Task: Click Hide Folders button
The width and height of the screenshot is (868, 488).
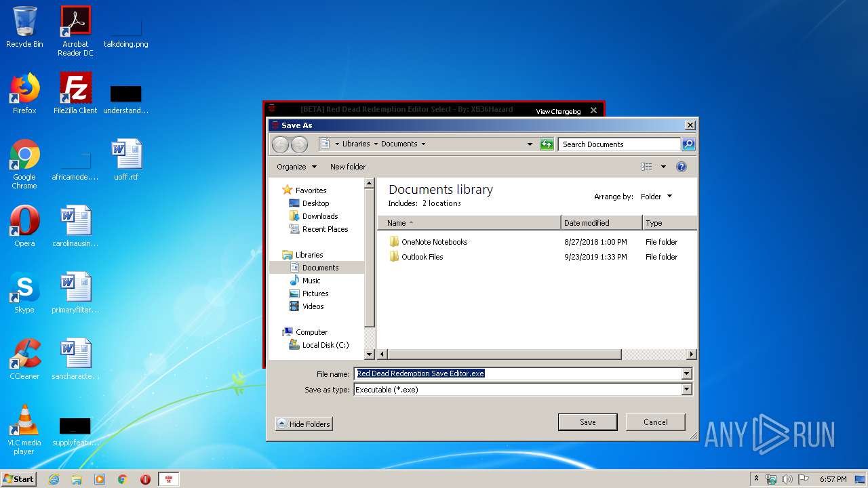Action: pyautogui.click(x=304, y=424)
